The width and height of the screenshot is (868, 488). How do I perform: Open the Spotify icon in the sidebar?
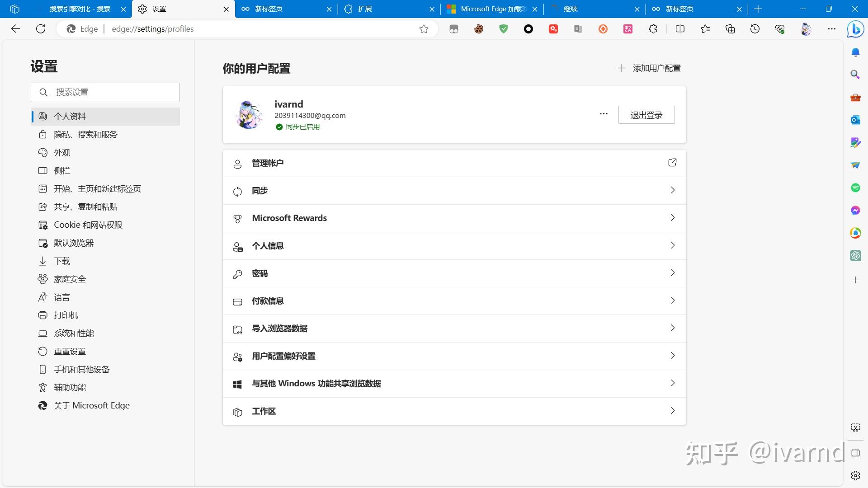855,188
